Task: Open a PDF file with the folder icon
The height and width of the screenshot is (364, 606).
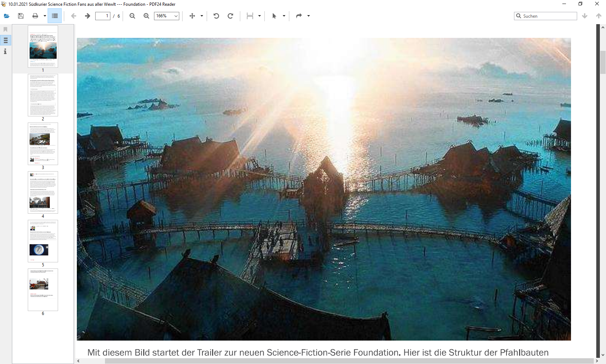Action: 6,16
